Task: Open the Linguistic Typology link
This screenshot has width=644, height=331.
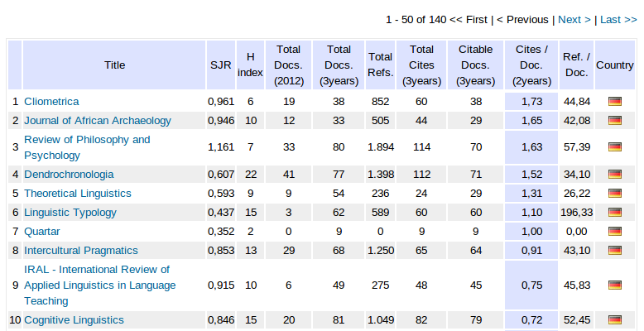Action: (70, 213)
